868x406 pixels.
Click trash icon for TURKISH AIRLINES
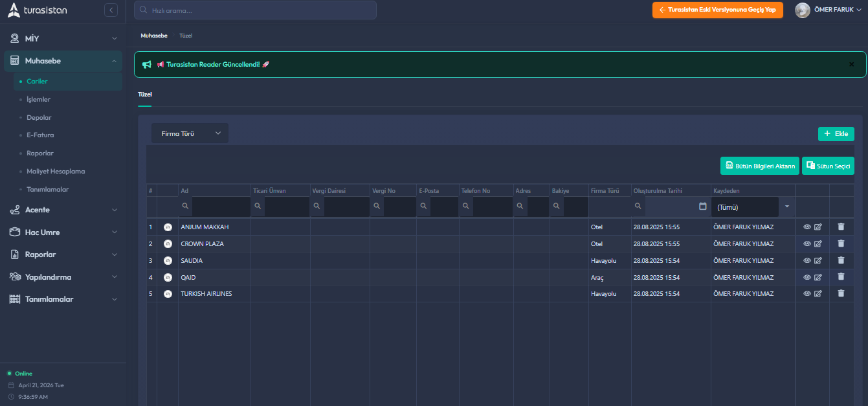(x=841, y=293)
